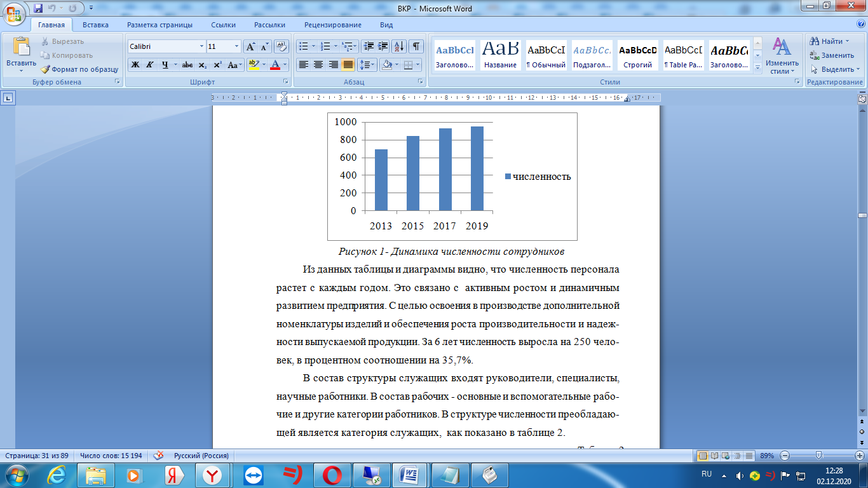This screenshot has width=868, height=488.
Task: Click the sort A-Z icon
Action: coord(400,46)
